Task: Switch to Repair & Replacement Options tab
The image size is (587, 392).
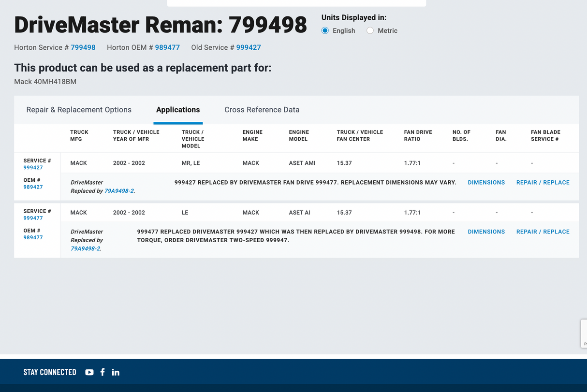Action: (79, 110)
